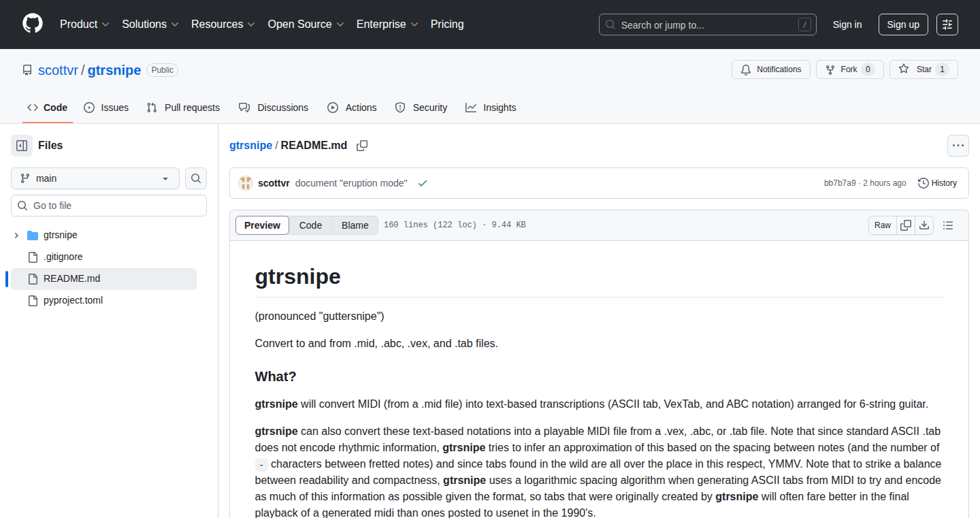
Task: Expand the Solutions menu
Action: click(150, 25)
